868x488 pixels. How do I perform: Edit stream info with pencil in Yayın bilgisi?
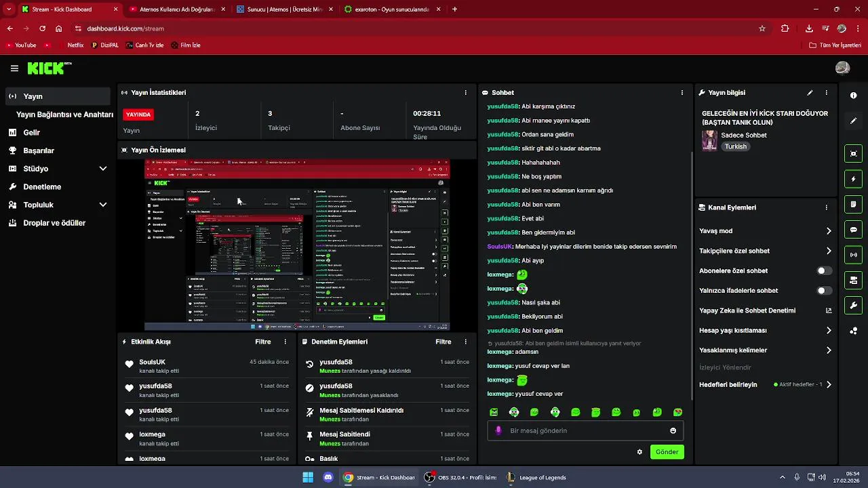810,92
